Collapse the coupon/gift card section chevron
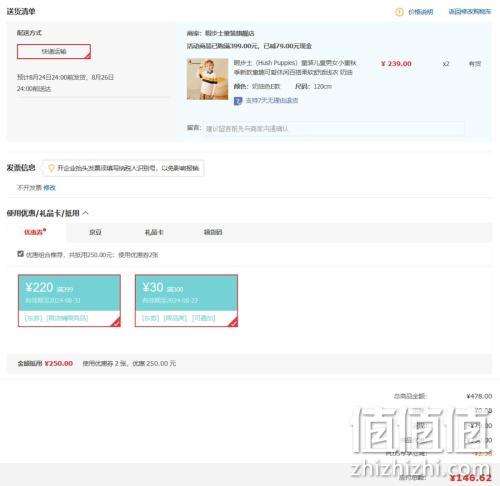Viewport: 500px width, 486px height. [x=85, y=213]
